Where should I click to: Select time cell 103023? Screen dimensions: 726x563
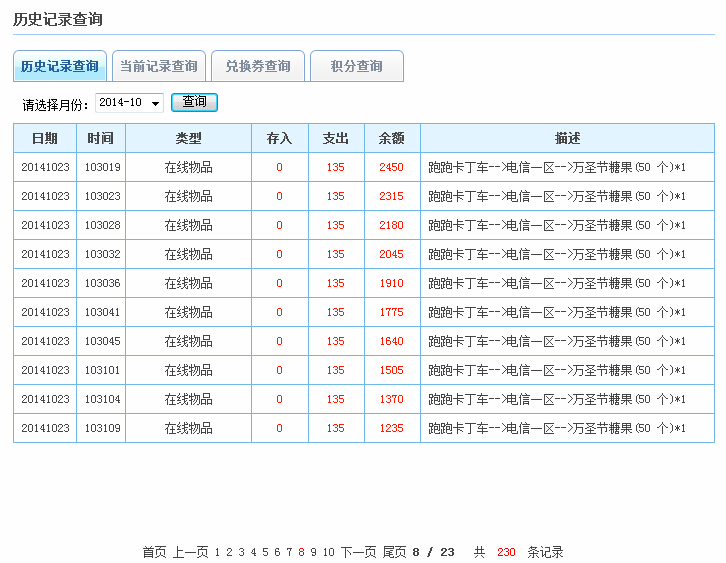[x=102, y=196]
